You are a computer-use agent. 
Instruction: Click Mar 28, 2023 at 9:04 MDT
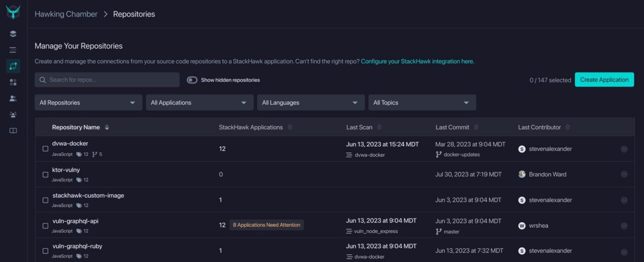click(x=470, y=144)
